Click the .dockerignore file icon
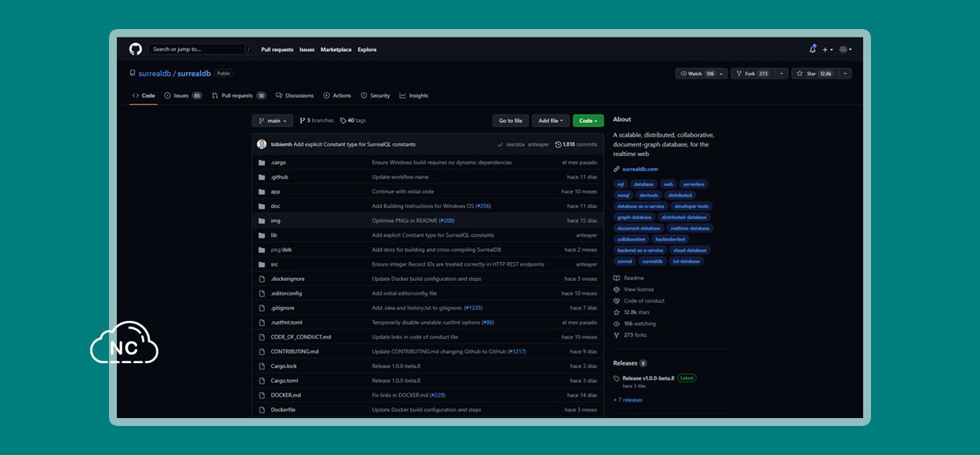The width and height of the screenshot is (980, 455). [262, 278]
